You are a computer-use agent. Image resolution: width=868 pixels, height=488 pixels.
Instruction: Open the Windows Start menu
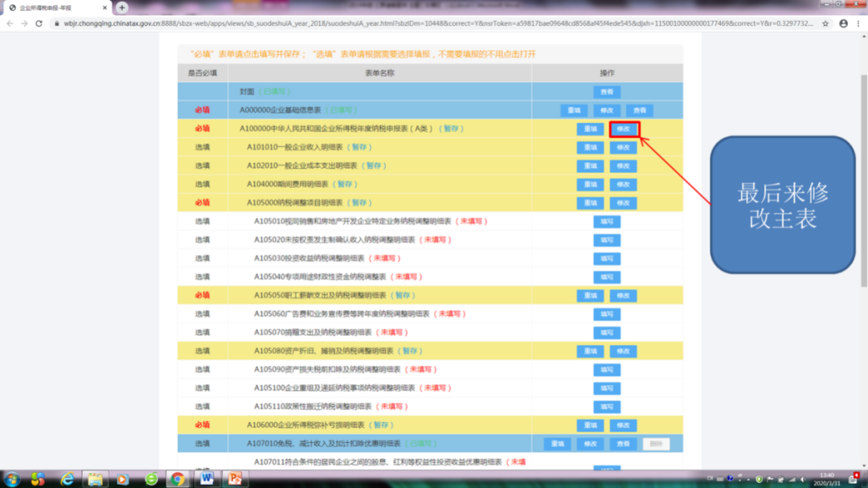11,479
